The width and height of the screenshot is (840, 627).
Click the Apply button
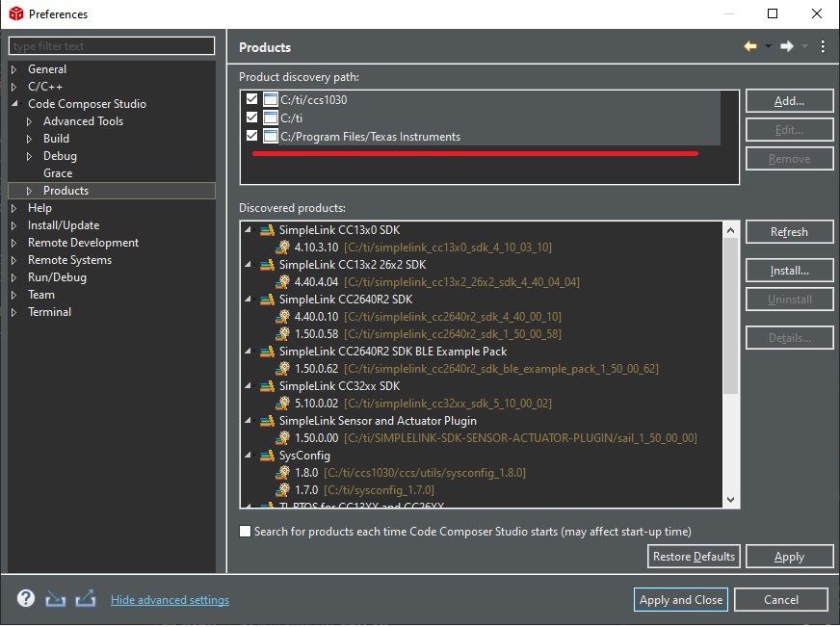pos(789,557)
